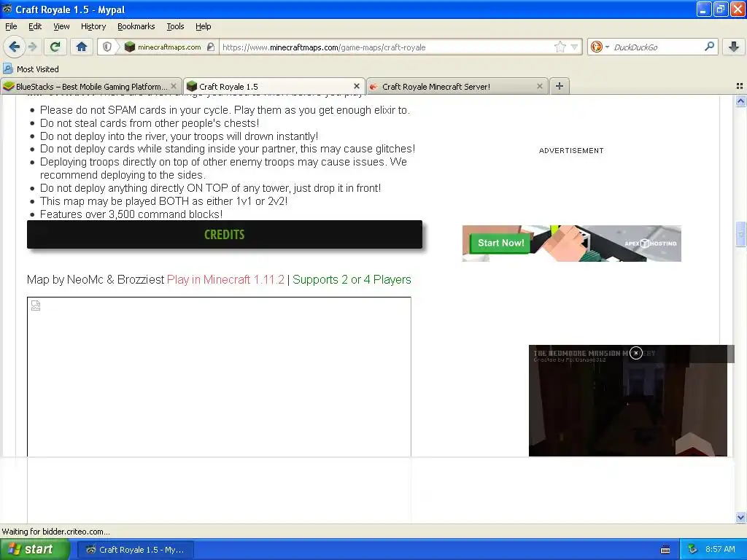This screenshot has width=747, height=560.
Task: Open the Help menu
Action: coord(204,26)
